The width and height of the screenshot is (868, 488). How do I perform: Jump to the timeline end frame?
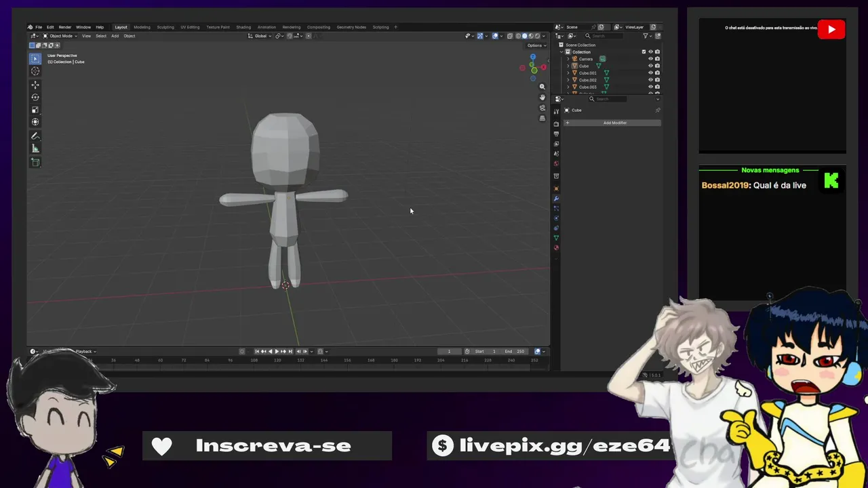pyautogui.click(x=290, y=351)
